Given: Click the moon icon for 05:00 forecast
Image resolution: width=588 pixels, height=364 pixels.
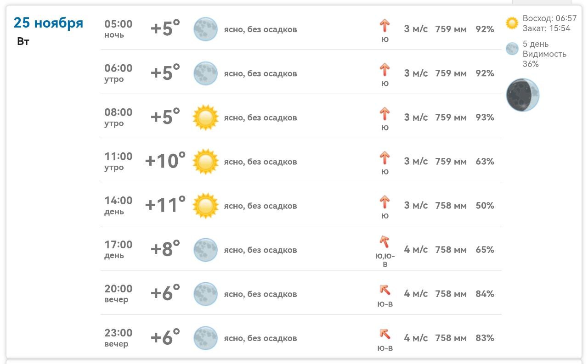Looking at the screenshot, I should tap(205, 29).
